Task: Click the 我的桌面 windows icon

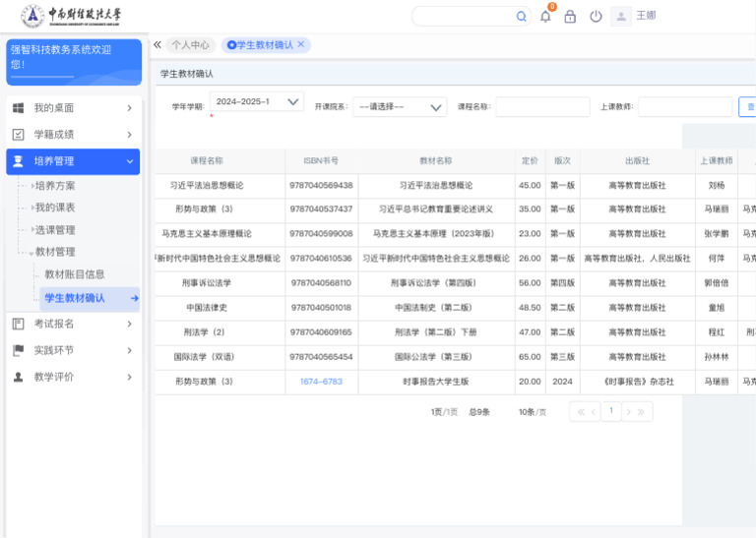Action: [18, 108]
